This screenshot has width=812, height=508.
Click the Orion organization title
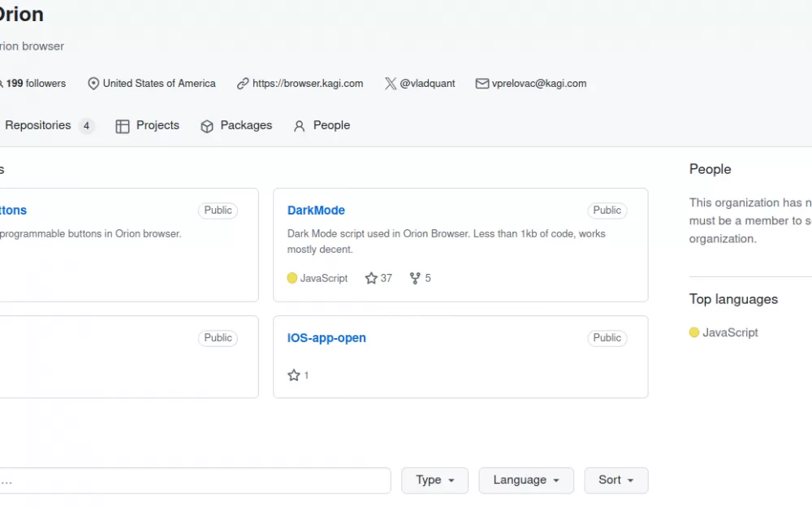click(22, 14)
